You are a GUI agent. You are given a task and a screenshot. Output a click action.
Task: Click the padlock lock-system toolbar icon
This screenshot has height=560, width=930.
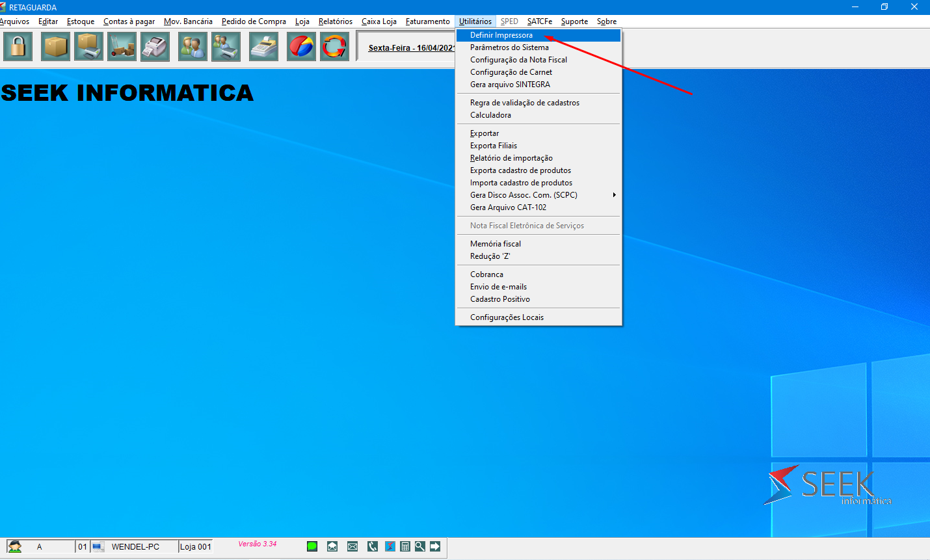tap(18, 47)
